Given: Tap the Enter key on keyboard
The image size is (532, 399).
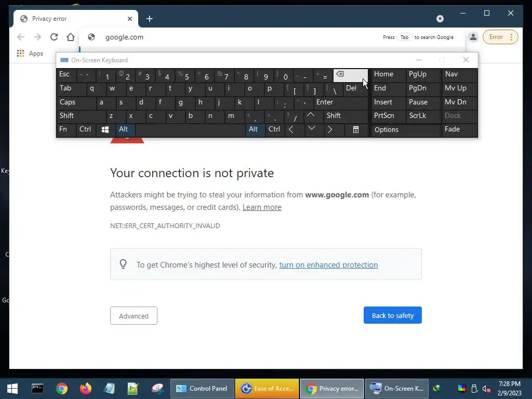Looking at the screenshot, I should (x=340, y=102).
